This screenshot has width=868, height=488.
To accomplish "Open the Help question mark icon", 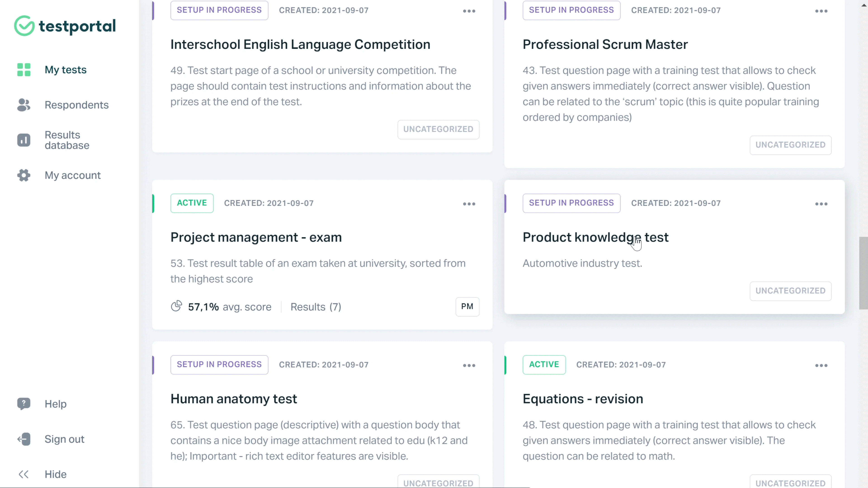I will (24, 404).
